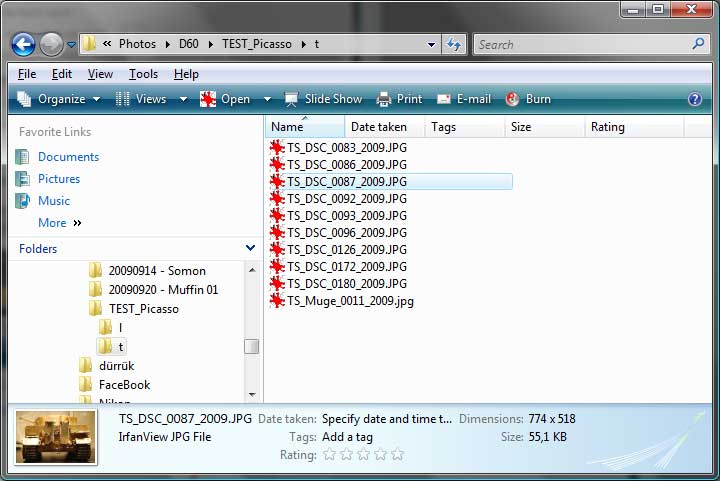
Task: Sort files by Date taken column
Action: pyautogui.click(x=379, y=127)
